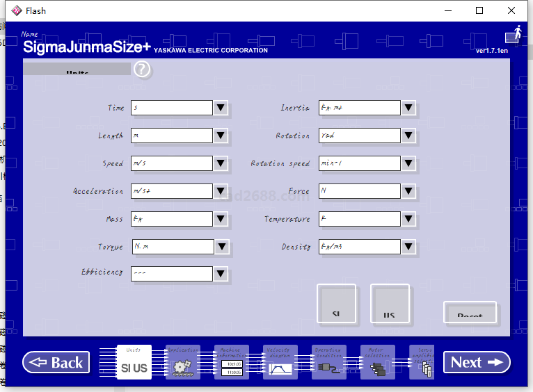Click the Length unit field
Screen dimensions: 533x392
pyautogui.click(x=172, y=136)
